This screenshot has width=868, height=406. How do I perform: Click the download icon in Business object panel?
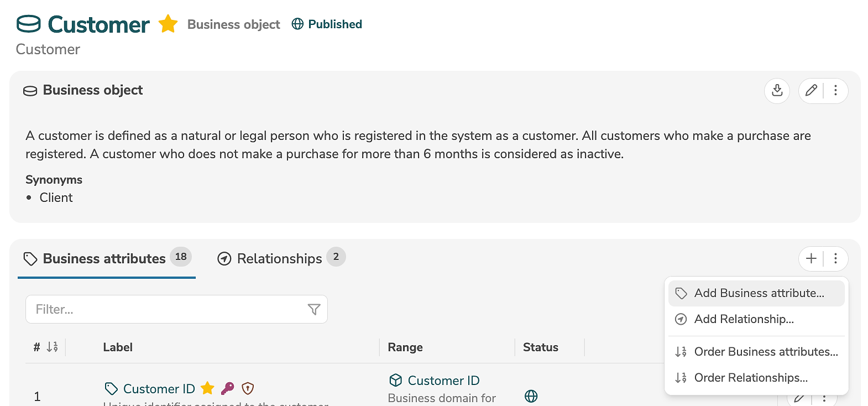tap(777, 90)
